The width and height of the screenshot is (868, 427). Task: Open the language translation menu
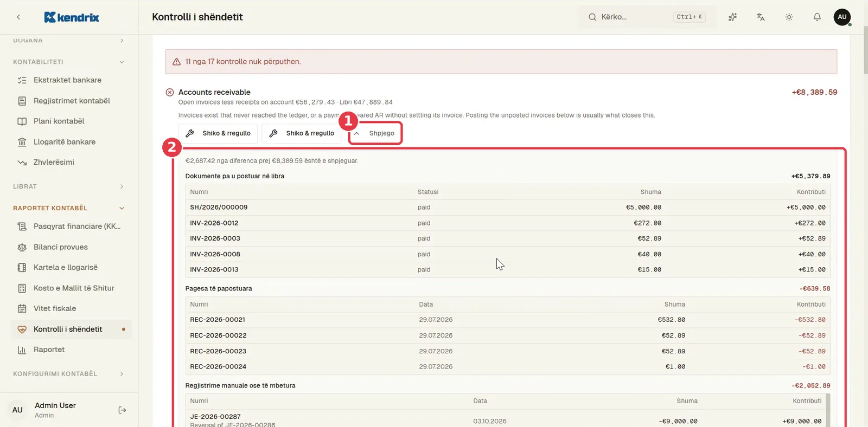tap(761, 17)
